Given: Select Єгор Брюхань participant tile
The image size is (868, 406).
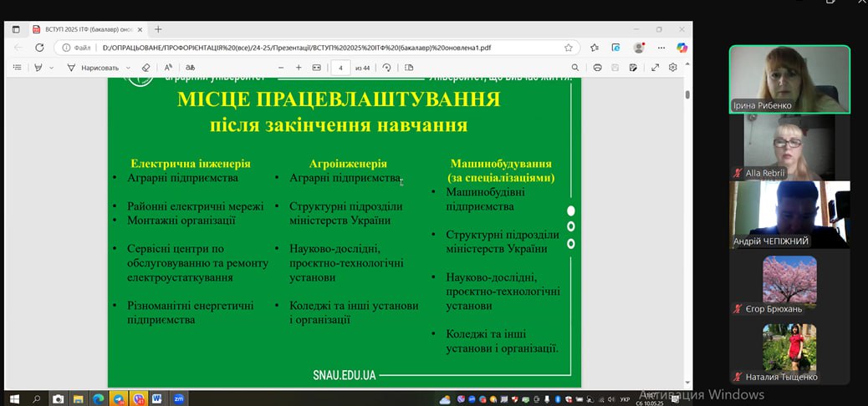Looking at the screenshot, I should (x=789, y=284).
